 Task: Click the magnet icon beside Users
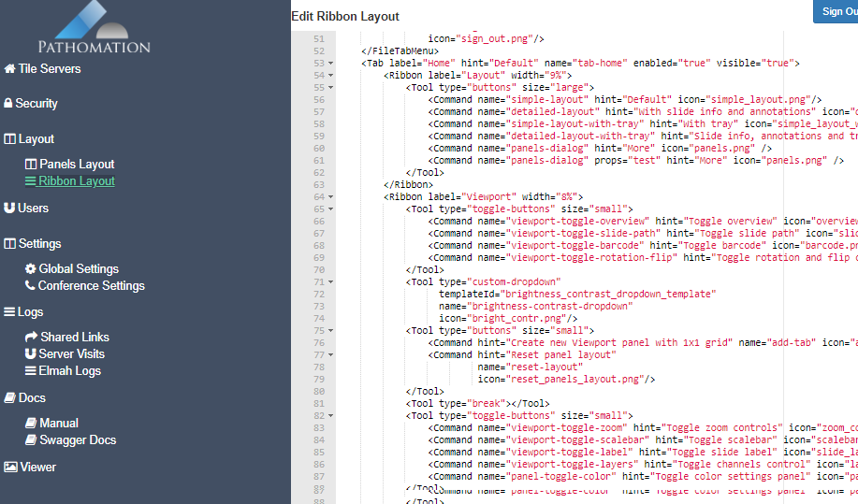[x=9, y=209]
